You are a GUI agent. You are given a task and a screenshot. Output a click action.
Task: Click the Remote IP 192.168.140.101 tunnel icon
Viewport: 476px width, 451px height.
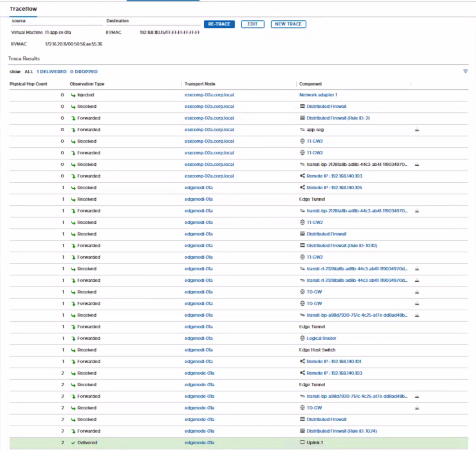pyautogui.click(x=302, y=362)
